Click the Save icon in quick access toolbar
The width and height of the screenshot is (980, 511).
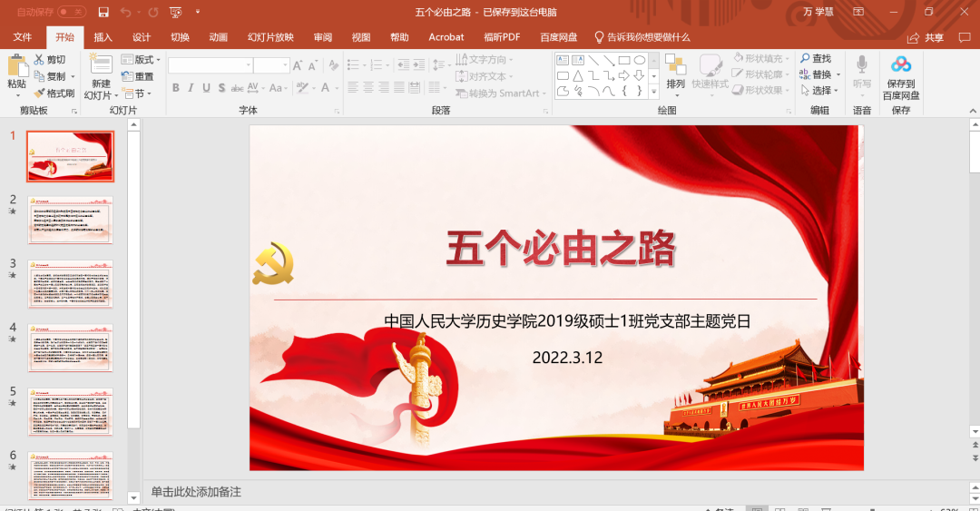(x=103, y=12)
